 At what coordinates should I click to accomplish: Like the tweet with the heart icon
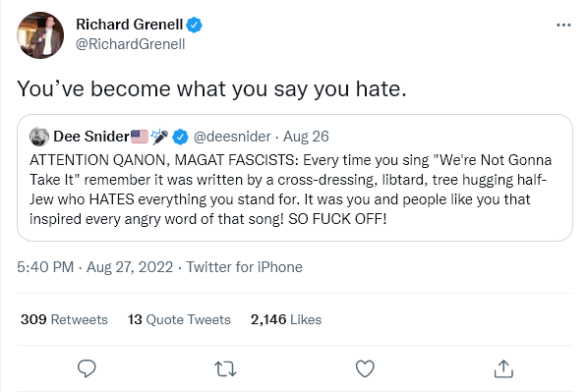(365, 368)
